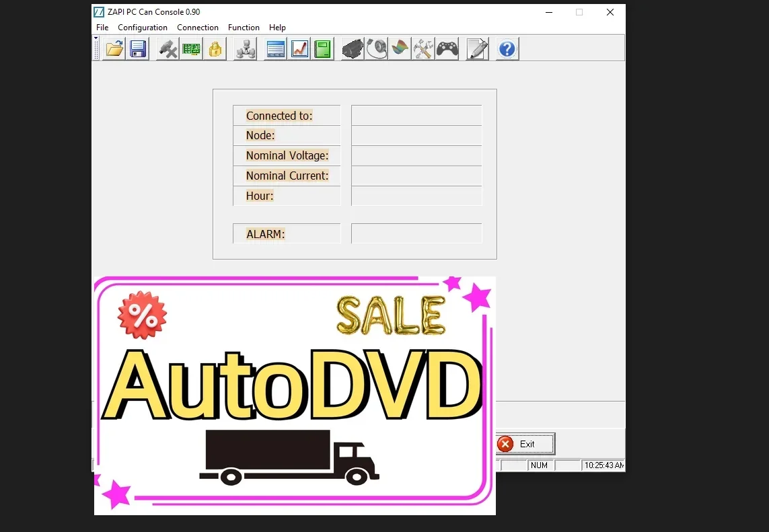
Task: Click the blue question mark help icon
Action: click(x=507, y=49)
